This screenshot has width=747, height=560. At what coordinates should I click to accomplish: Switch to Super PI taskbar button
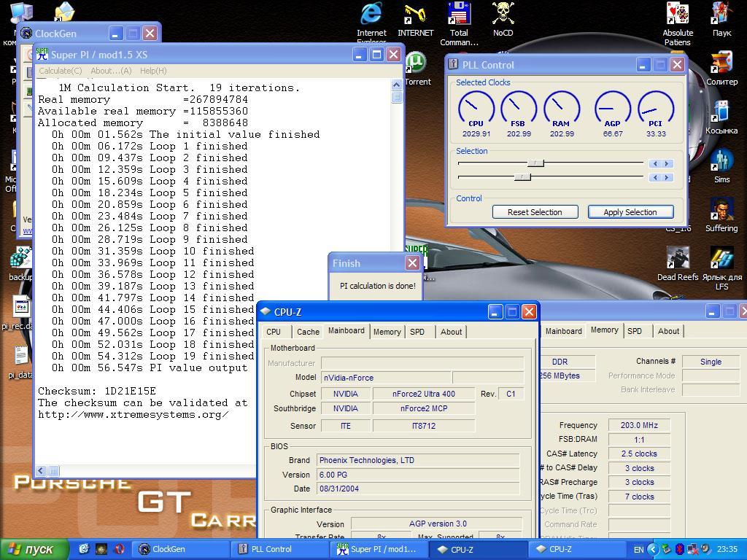click(379, 549)
